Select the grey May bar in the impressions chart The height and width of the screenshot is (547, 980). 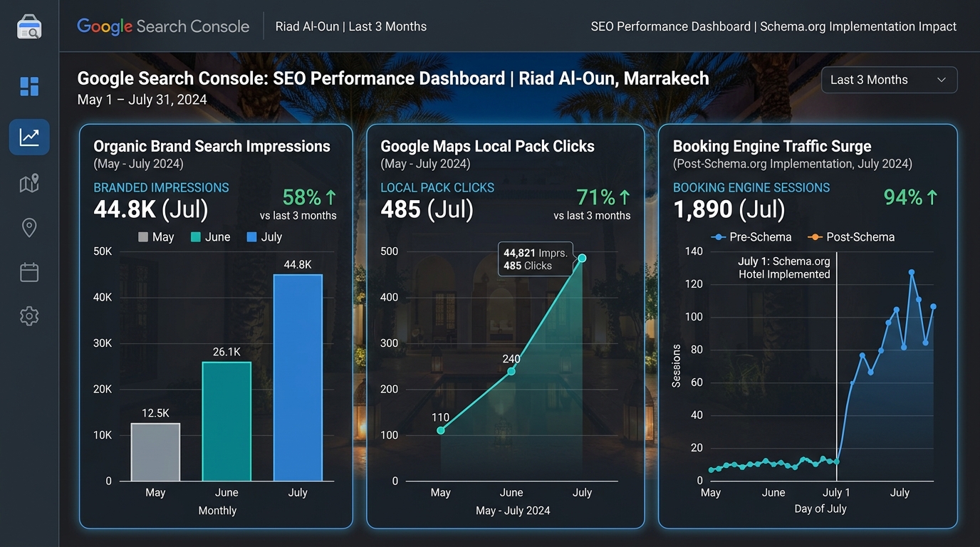[x=155, y=452]
